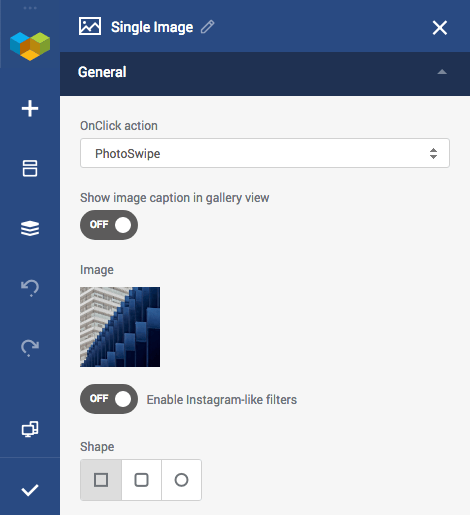This screenshot has width=470, height=515.
Task: Select the square shape option
Action: [x=101, y=480]
